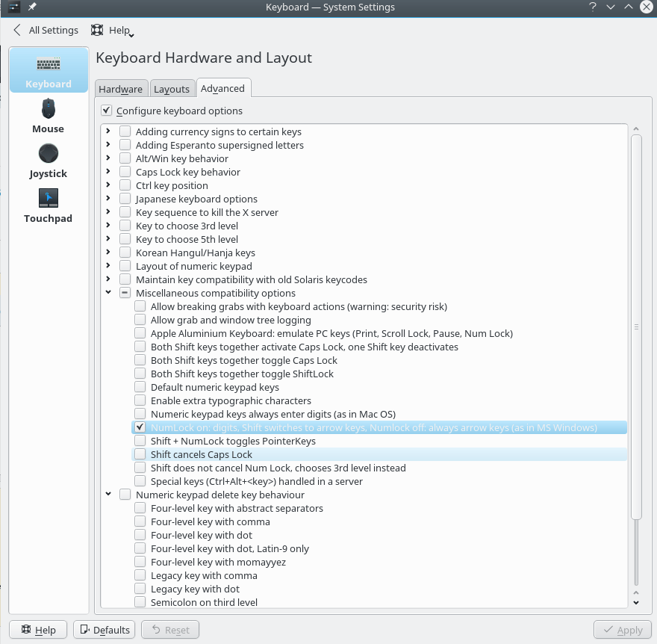Uncheck NumLock on digits MS Windows option

pos(140,427)
